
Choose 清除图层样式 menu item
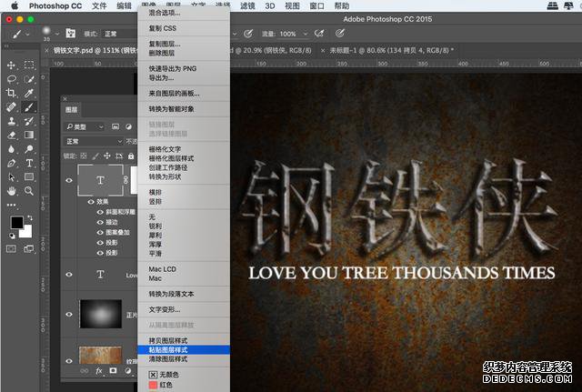coord(184,359)
